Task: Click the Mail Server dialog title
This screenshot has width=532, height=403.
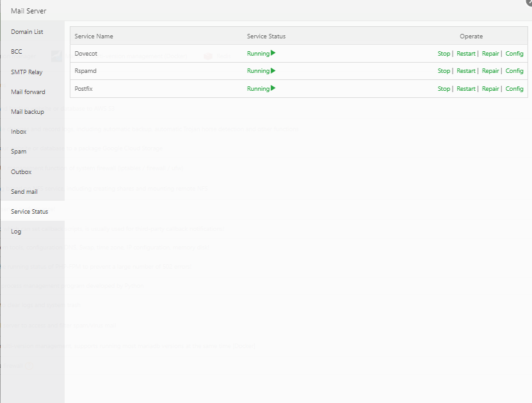Action: (29, 11)
